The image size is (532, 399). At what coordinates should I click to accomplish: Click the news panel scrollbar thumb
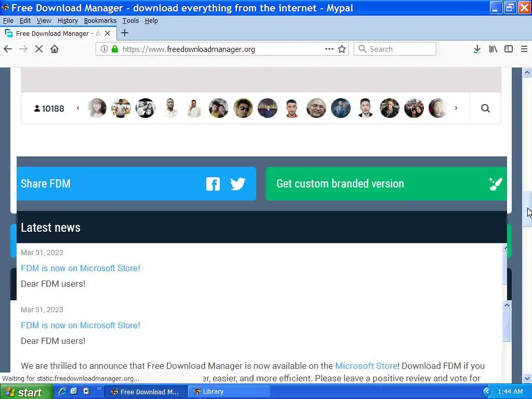(507, 326)
